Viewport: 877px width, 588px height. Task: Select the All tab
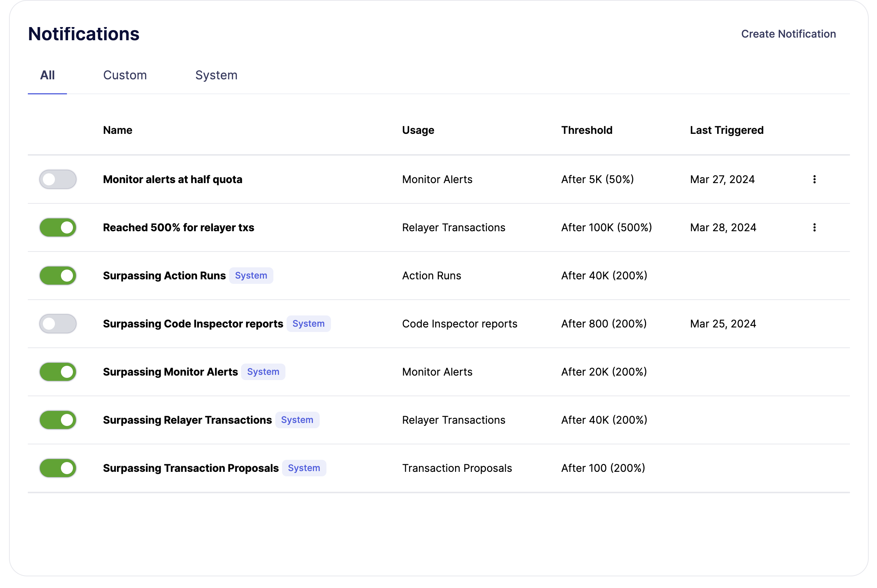[47, 75]
